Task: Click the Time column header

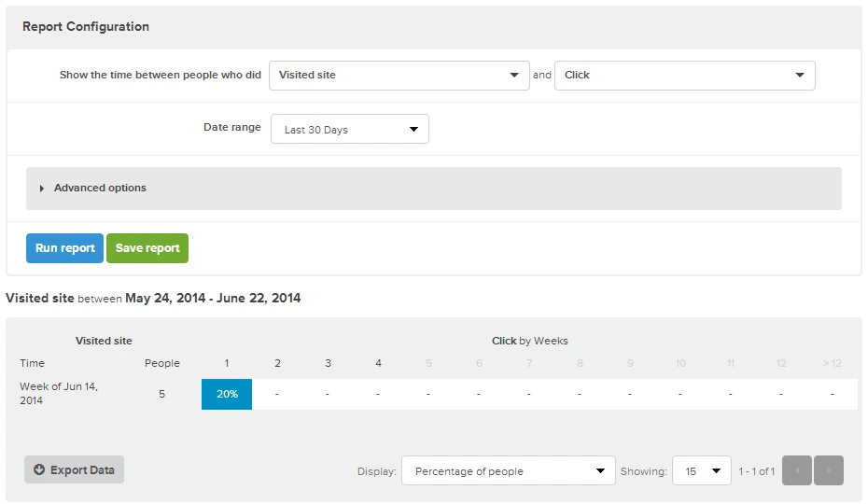Action: click(32, 363)
